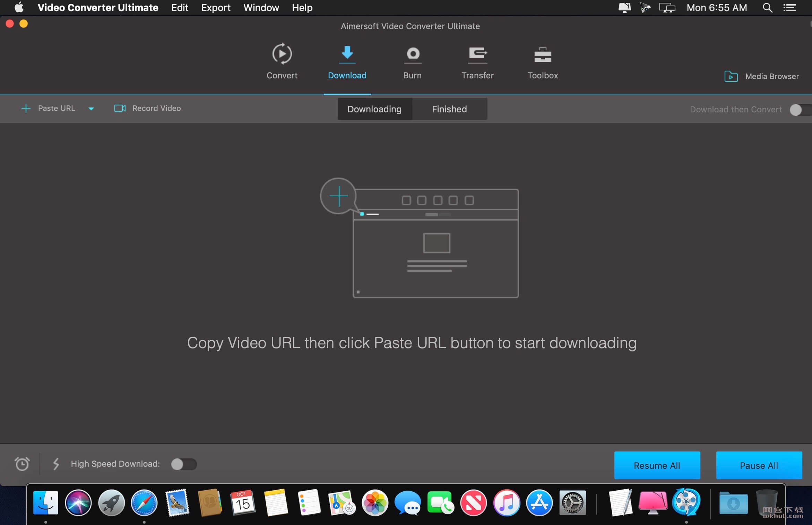
Task: Switch to the Finished tab
Action: tap(449, 109)
